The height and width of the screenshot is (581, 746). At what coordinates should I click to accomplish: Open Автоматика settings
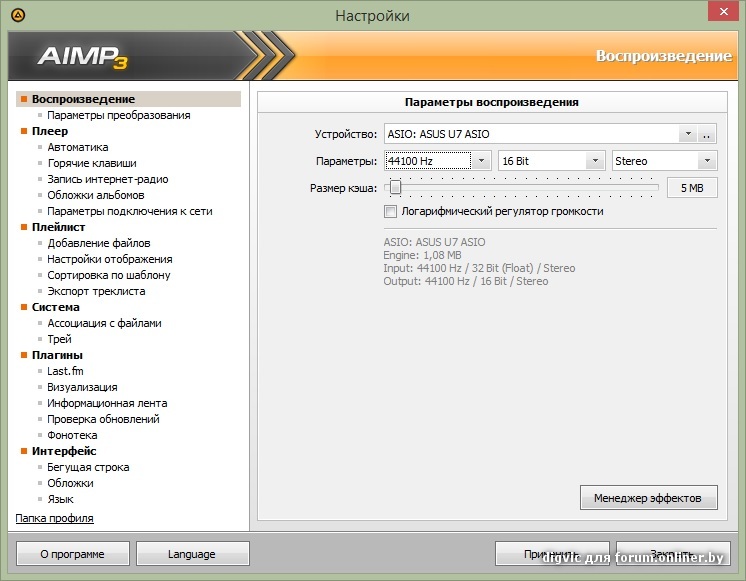[78, 147]
